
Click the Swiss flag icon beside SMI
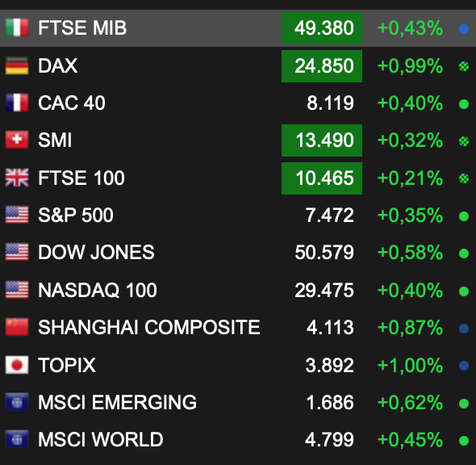point(17,140)
